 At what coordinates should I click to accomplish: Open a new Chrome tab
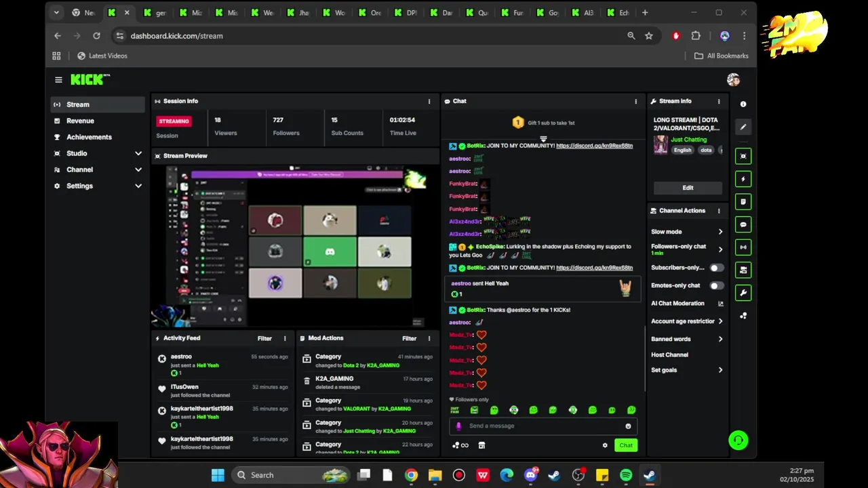pyautogui.click(x=645, y=12)
